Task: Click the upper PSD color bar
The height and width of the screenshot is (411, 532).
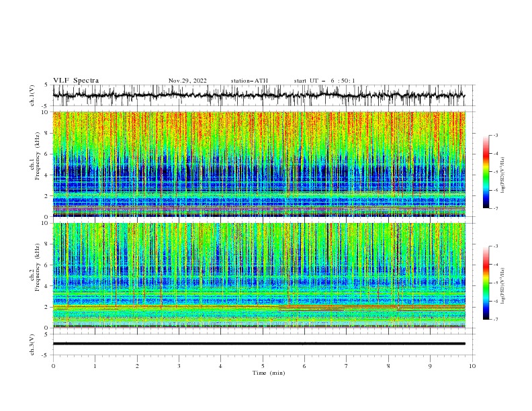Action: [x=486, y=172]
